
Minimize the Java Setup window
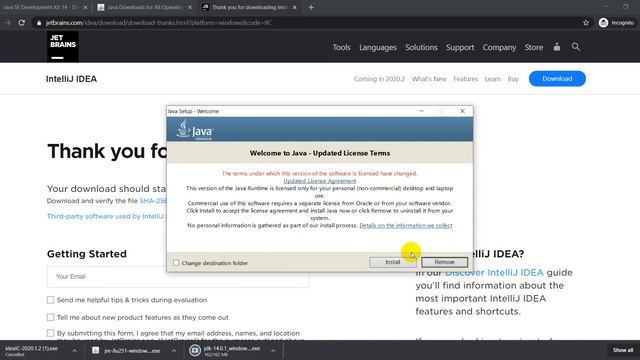[421, 111]
